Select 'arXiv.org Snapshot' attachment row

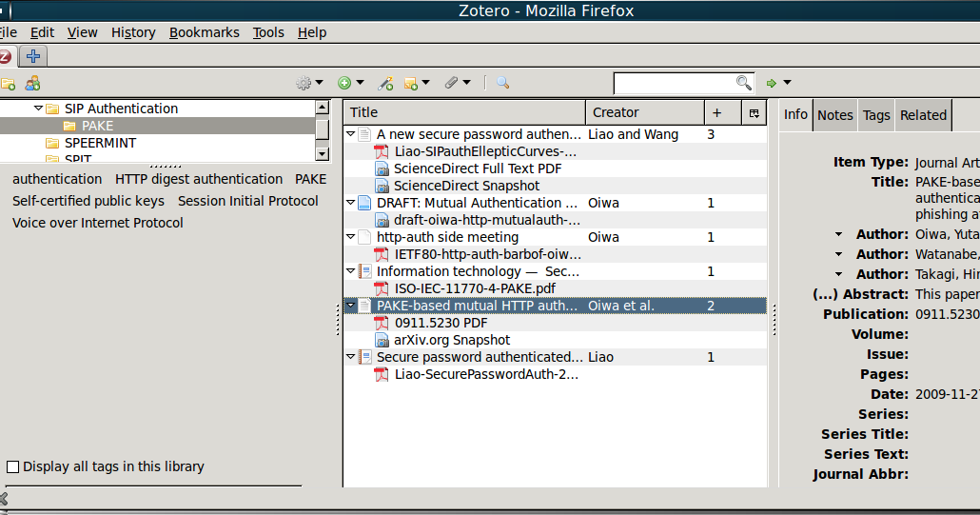coord(556,340)
